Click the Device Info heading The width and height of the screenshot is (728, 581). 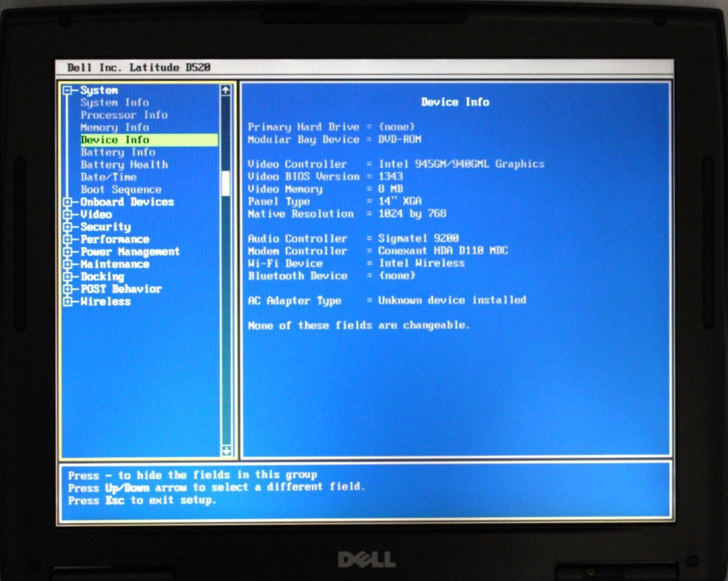(x=455, y=102)
